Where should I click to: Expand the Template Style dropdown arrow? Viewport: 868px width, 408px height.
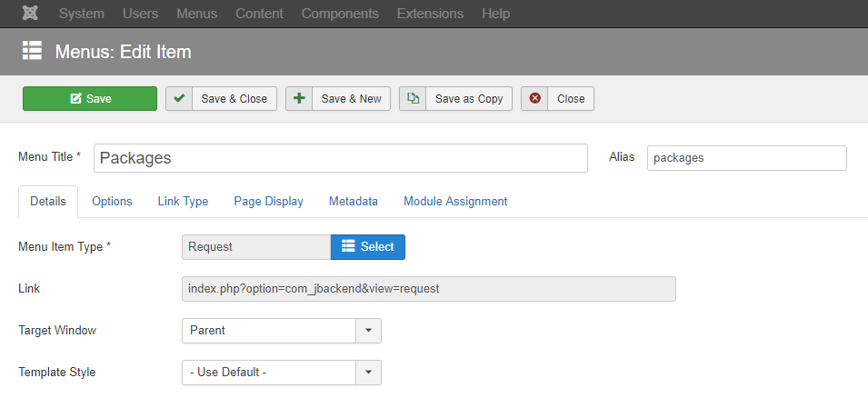368,373
